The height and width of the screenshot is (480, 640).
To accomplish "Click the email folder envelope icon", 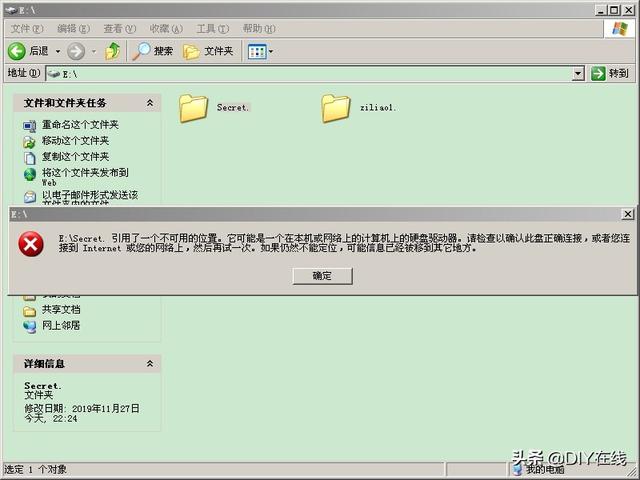I will (x=30, y=197).
